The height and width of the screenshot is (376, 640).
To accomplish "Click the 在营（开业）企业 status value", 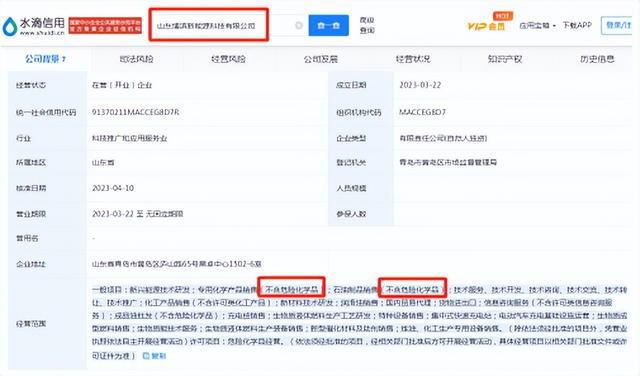I will (x=122, y=85).
